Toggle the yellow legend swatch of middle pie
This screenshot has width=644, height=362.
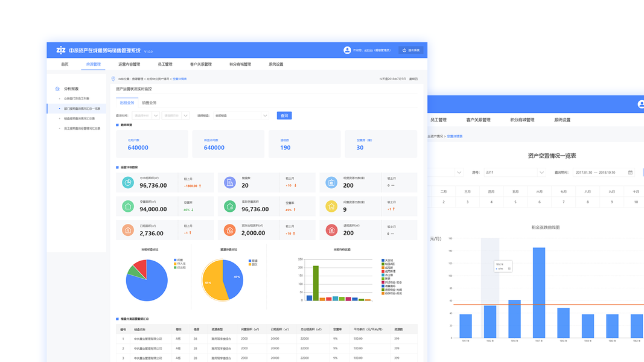(250, 265)
